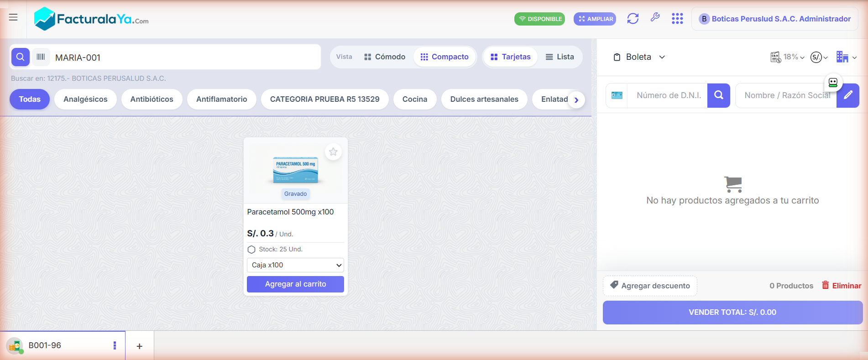Switch view to Cómodo
868x360 pixels.
point(385,57)
